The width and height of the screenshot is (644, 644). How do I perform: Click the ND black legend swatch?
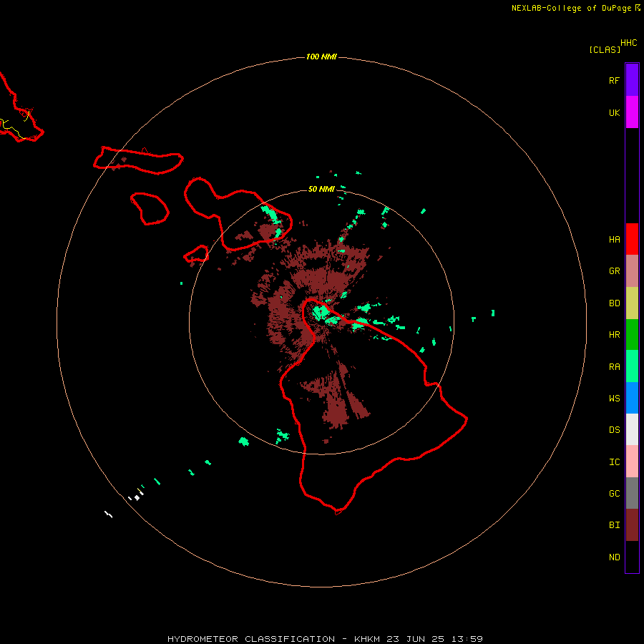point(632,557)
